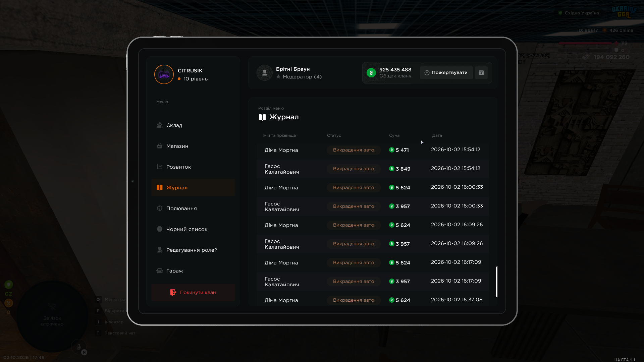Click the 925 435 488 clan fund value
This screenshot has height=362, width=644.
tap(395, 70)
